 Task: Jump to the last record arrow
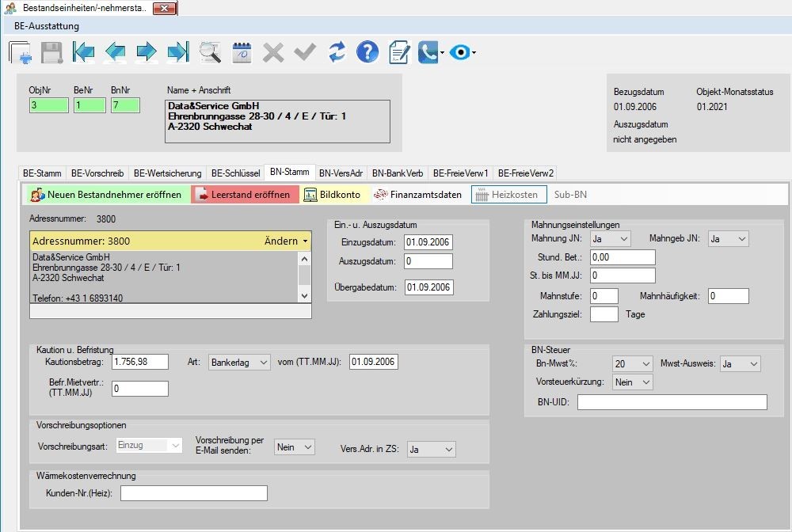(178, 53)
